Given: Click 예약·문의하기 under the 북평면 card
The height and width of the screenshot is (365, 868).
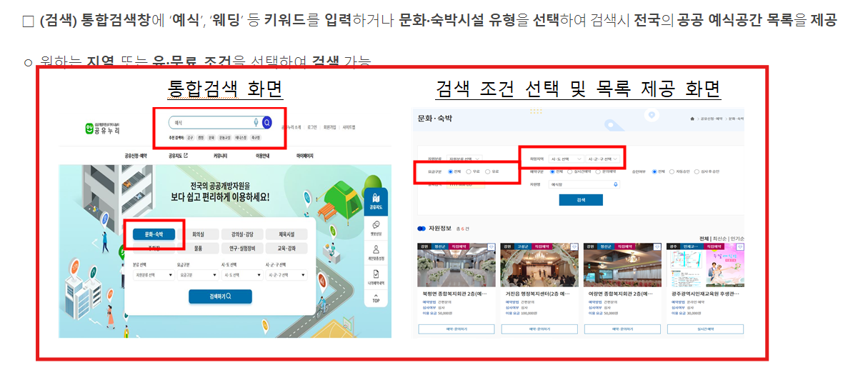Looking at the screenshot, I should coord(457,329).
